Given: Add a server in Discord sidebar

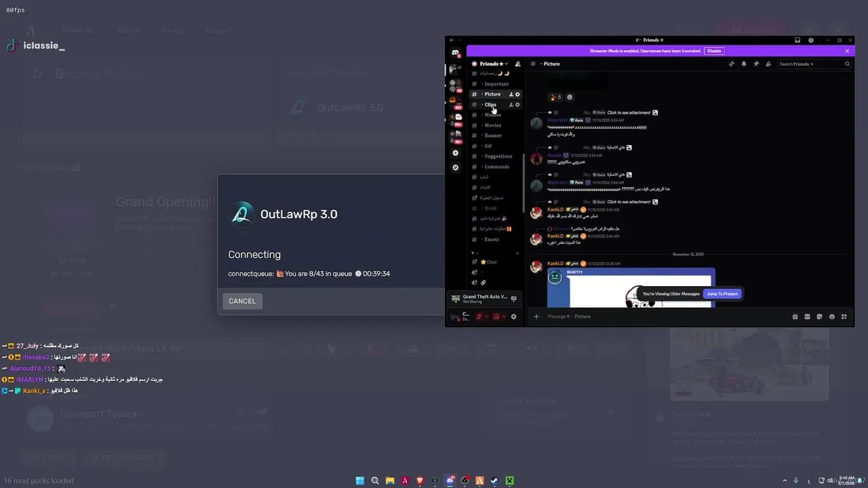Looking at the screenshot, I should [x=456, y=153].
